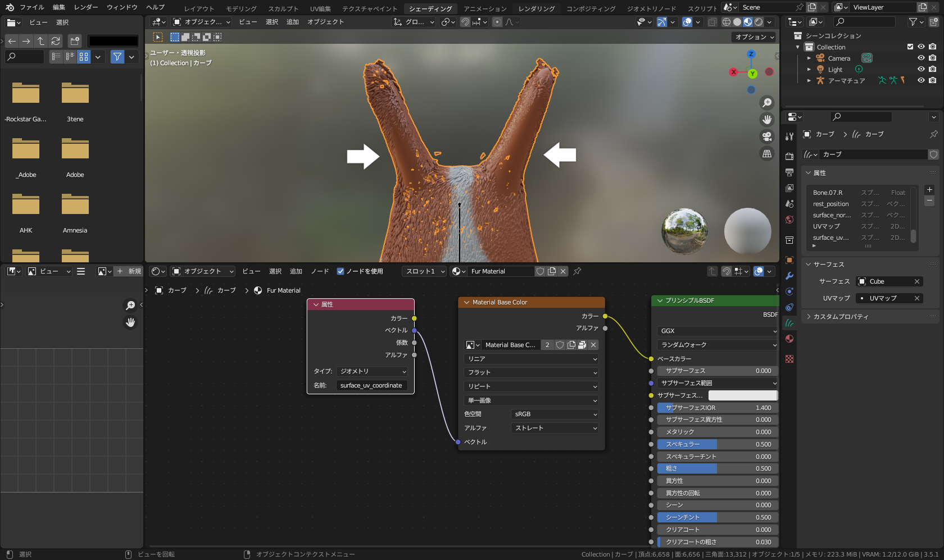
Task: Open the 'レンダー' menu
Action: pos(86,7)
